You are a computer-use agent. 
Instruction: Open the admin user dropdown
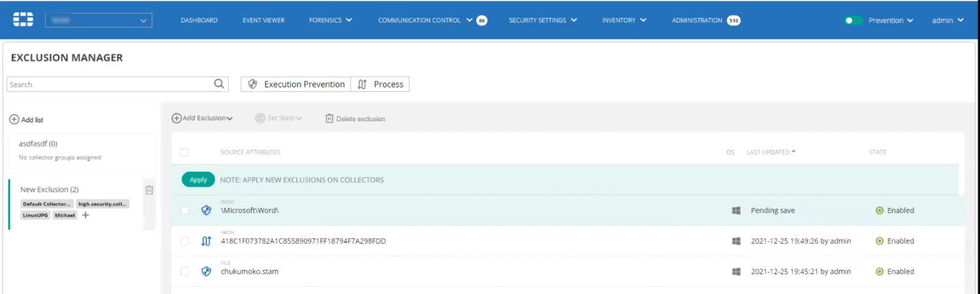(x=947, y=21)
